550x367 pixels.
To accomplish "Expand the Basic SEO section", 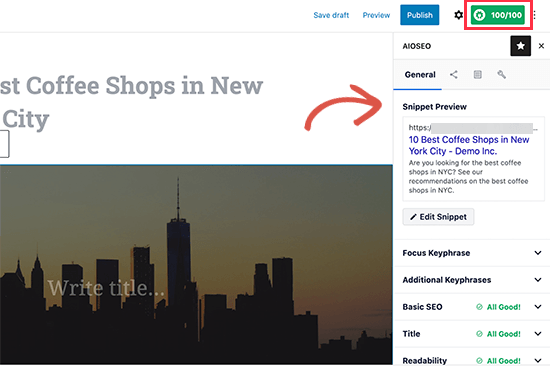I will [472, 307].
